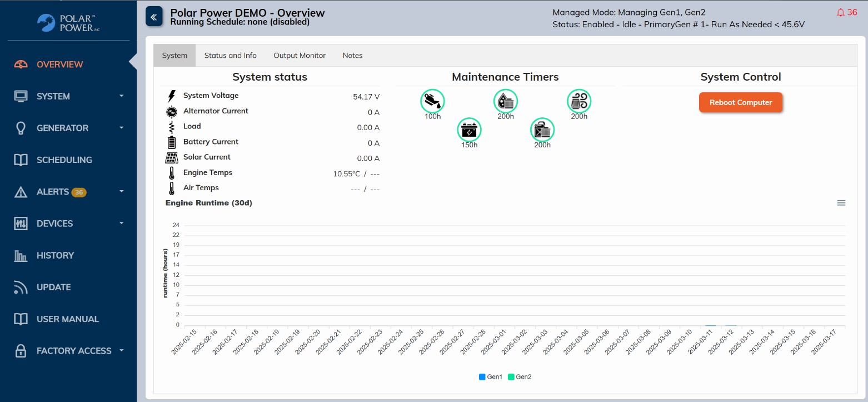Switch to the Status and Info tab
Image resolution: width=868 pixels, height=402 pixels.
pyautogui.click(x=230, y=56)
